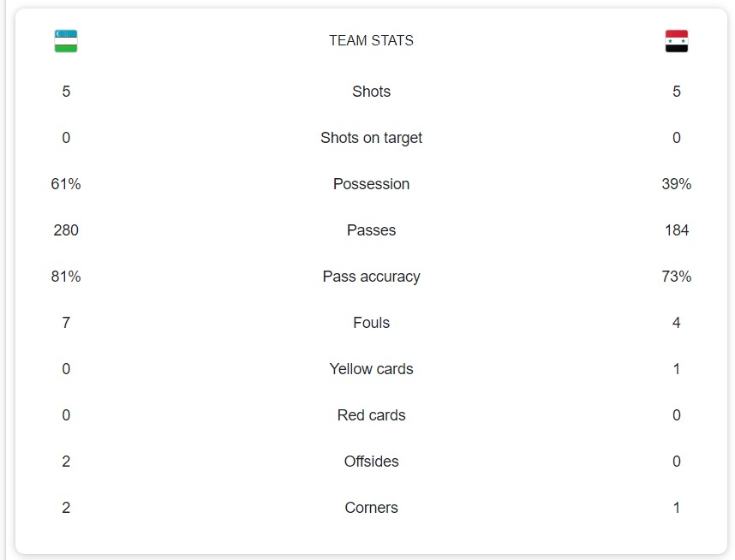The height and width of the screenshot is (560, 735).
Task: Click the Yellow cards label
Action: [371, 369]
